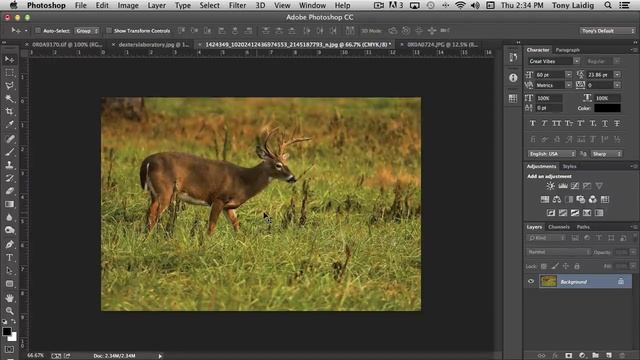Open the Auto-Select Group dropdown
Image resolution: width=640 pixels, height=360 pixels.
tap(87, 31)
